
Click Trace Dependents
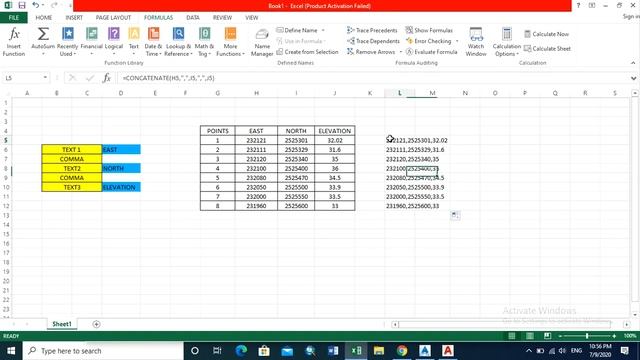point(373,41)
